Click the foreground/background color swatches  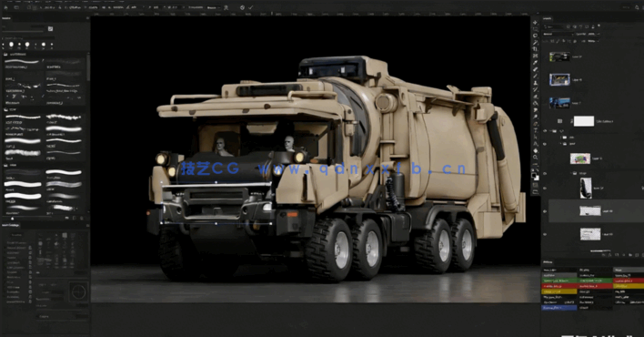coord(535,176)
